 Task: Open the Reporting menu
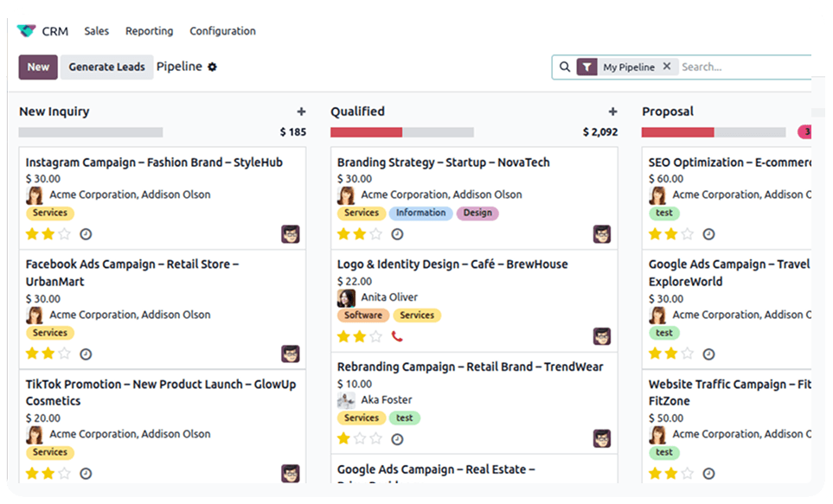pos(150,31)
